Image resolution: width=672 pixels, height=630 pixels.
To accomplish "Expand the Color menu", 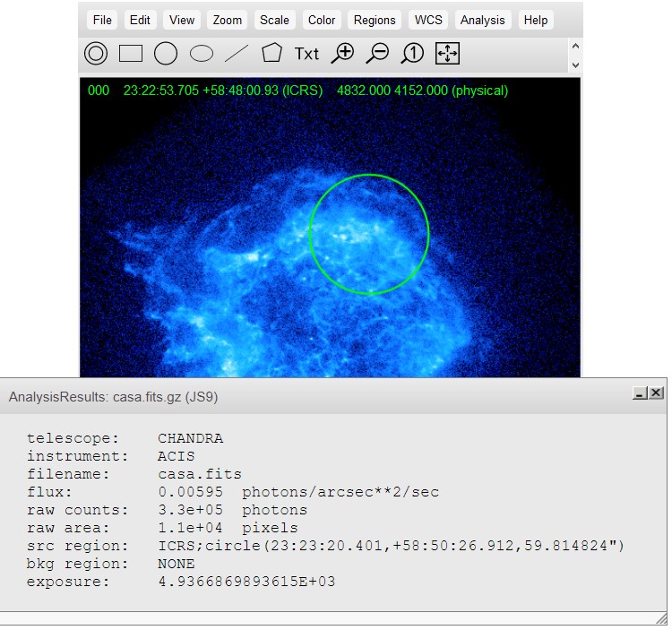I will [x=322, y=20].
